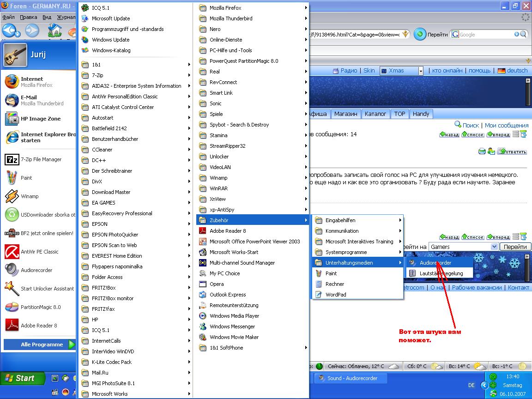
Task: Open Мои сообщения link
Action: (x=506, y=125)
